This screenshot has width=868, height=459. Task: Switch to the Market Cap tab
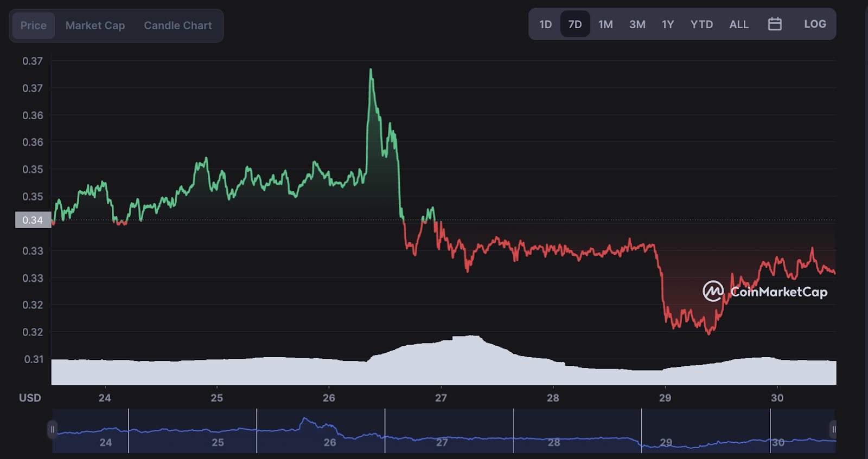pos(95,25)
